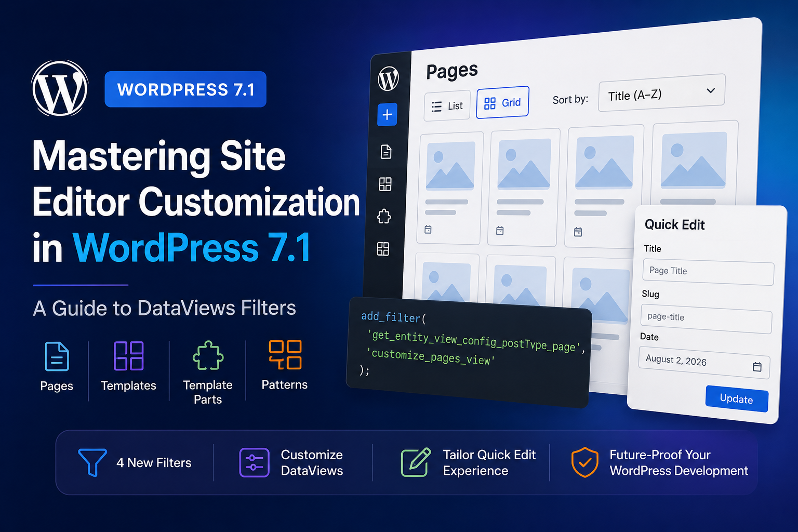Click the 'A Guide to DataViews Filters' subtitle

click(x=165, y=308)
